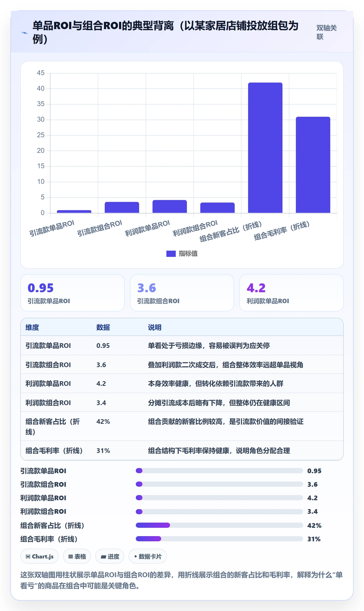Screen dimensions: 364x611
Task: Click the description starting 组合结构下毛利率
Action: tap(219, 451)
